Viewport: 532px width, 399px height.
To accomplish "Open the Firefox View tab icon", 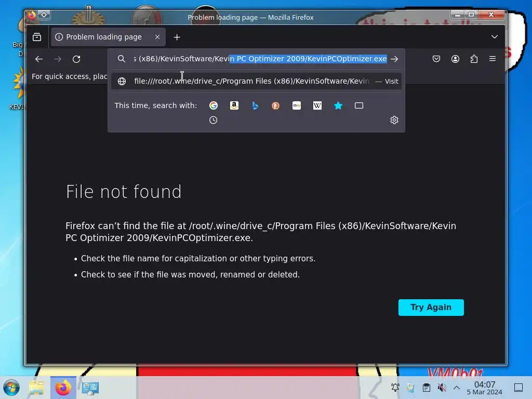I will [37, 37].
